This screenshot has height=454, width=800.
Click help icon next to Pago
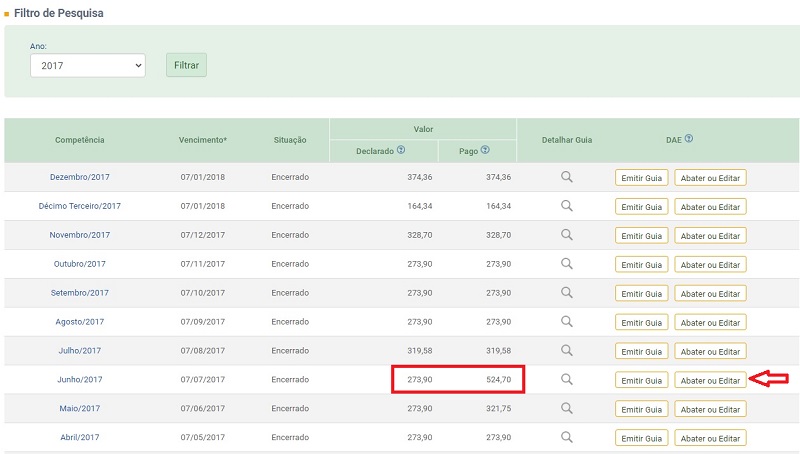point(485,151)
